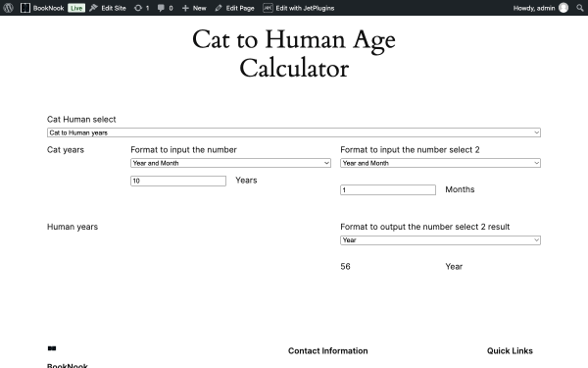588x368 pixels.
Task: Click the plus icon beside New
Action: [185, 8]
